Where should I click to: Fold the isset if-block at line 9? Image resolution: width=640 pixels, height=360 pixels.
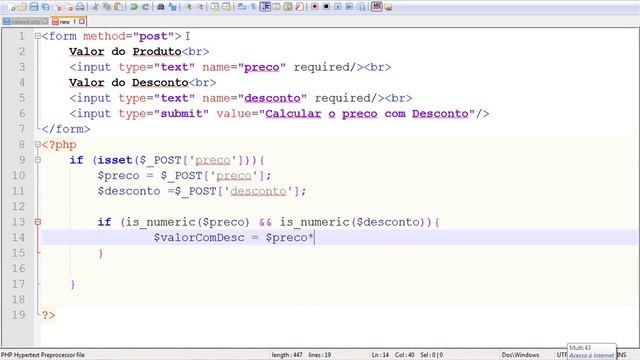tap(38, 160)
